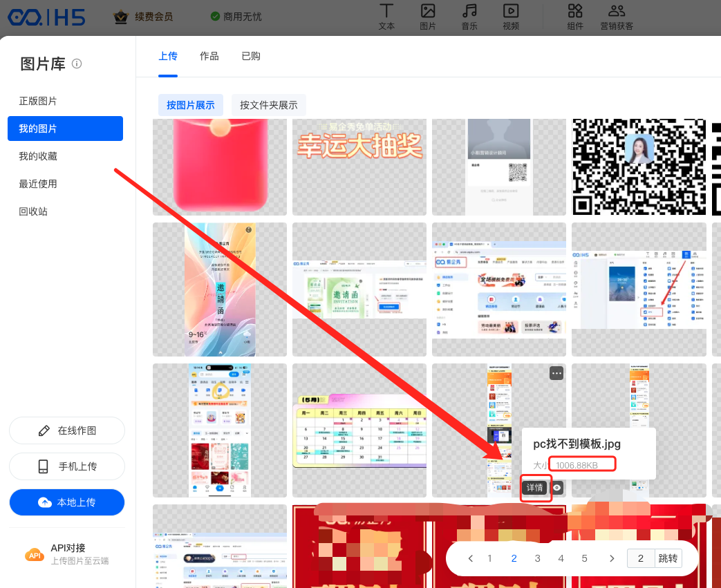Click the 本地上传 button
Image resolution: width=721 pixels, height=588 pixels.
(67, 502)
